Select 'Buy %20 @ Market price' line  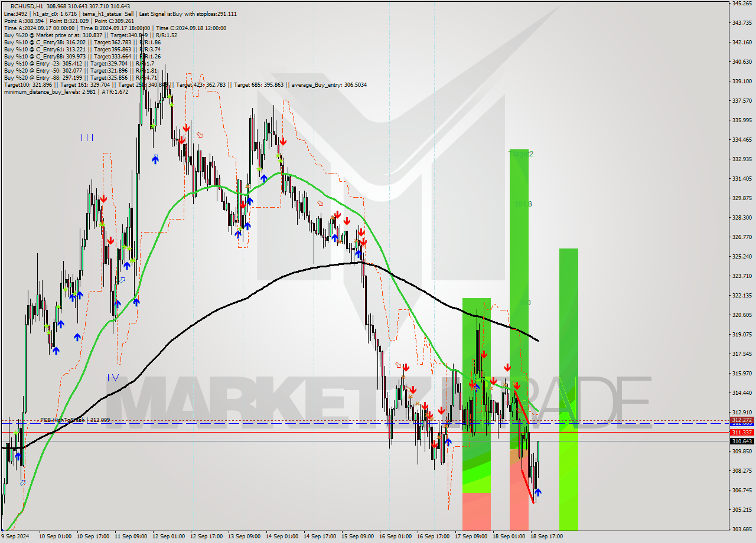[x=90, y=35]
